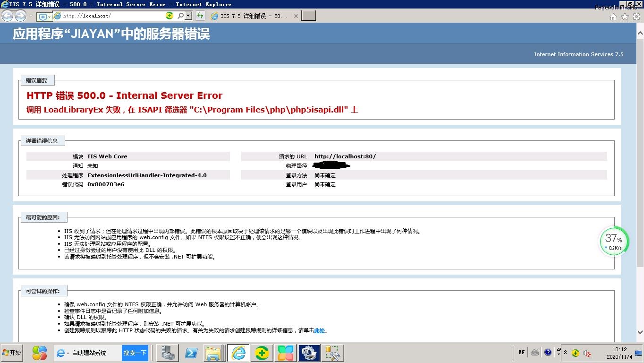Open the database hammer tool taskbar icon
The image size is (644, 363).
(x=333, y=353)
